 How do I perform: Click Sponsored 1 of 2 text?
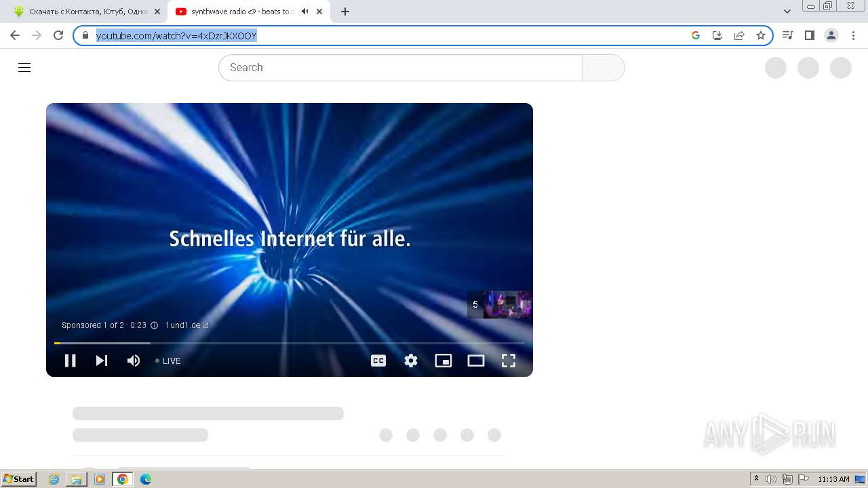coord(93,325)
